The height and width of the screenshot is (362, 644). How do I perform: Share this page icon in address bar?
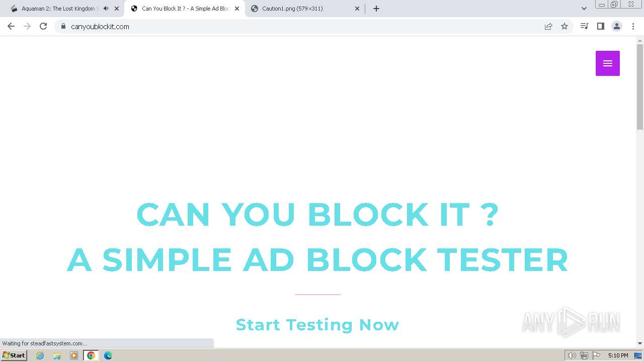[548, 26]
